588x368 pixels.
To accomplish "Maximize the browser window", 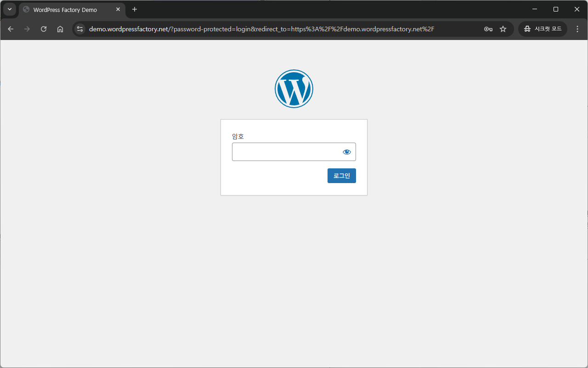I will tap(556, 9).
